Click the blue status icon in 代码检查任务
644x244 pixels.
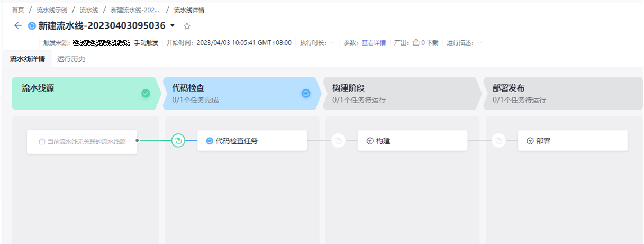[x=210, y=141]
